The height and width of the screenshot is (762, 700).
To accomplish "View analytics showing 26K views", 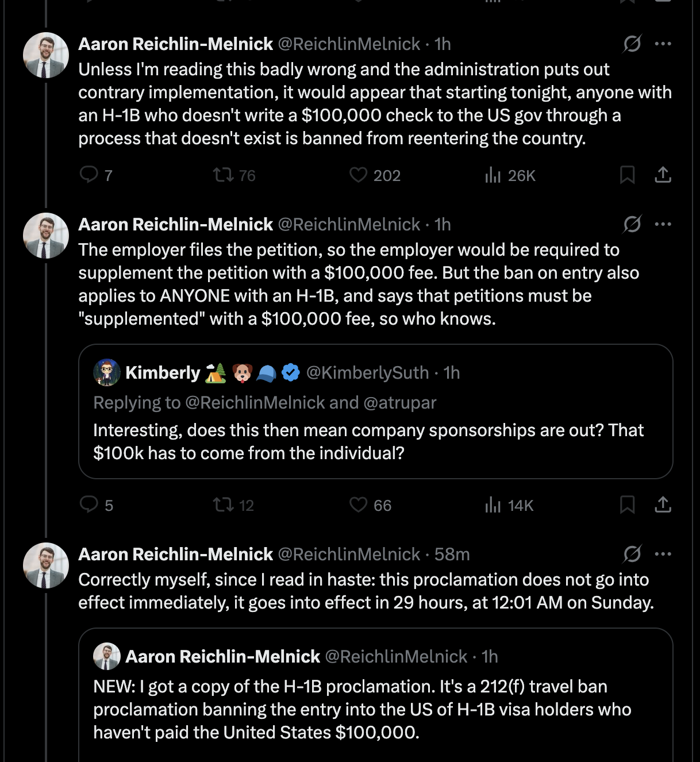I will 493,175.
